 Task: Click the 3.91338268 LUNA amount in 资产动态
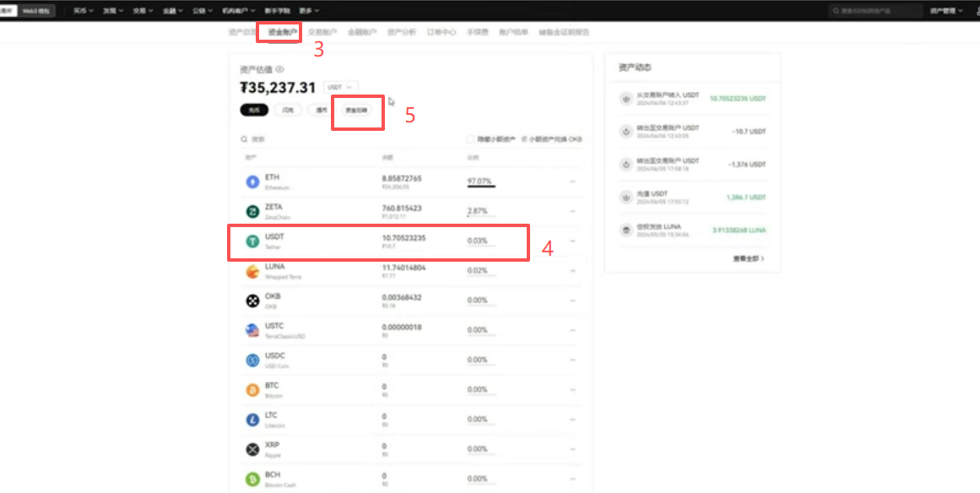coord(739,230)
